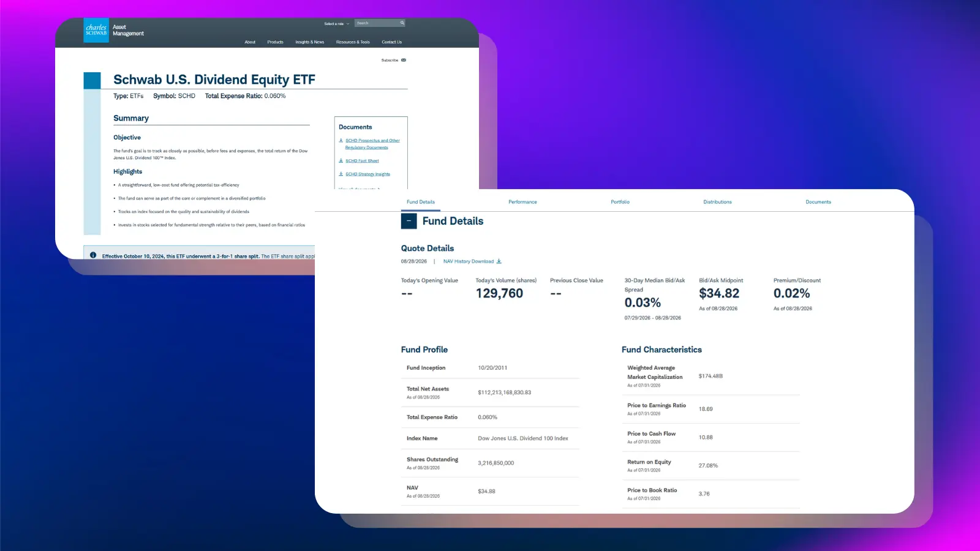Open the Resources & Tools menu

353,42
